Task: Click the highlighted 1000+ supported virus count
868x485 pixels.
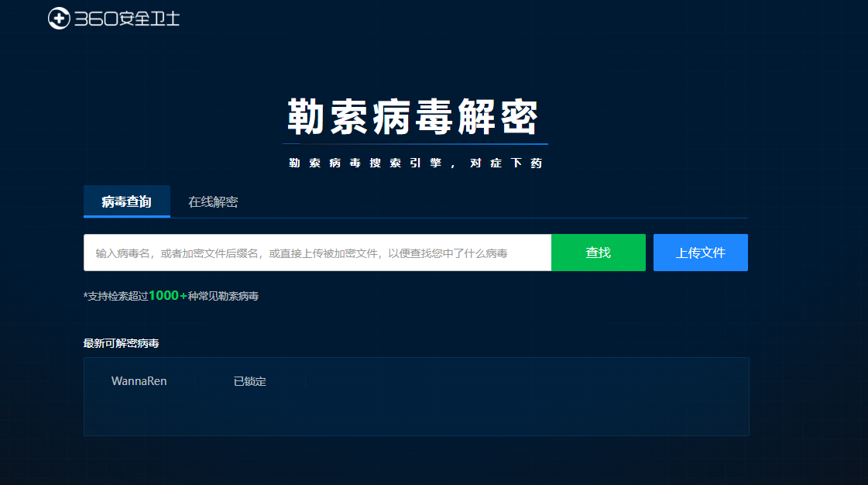Action: point(170,295)
